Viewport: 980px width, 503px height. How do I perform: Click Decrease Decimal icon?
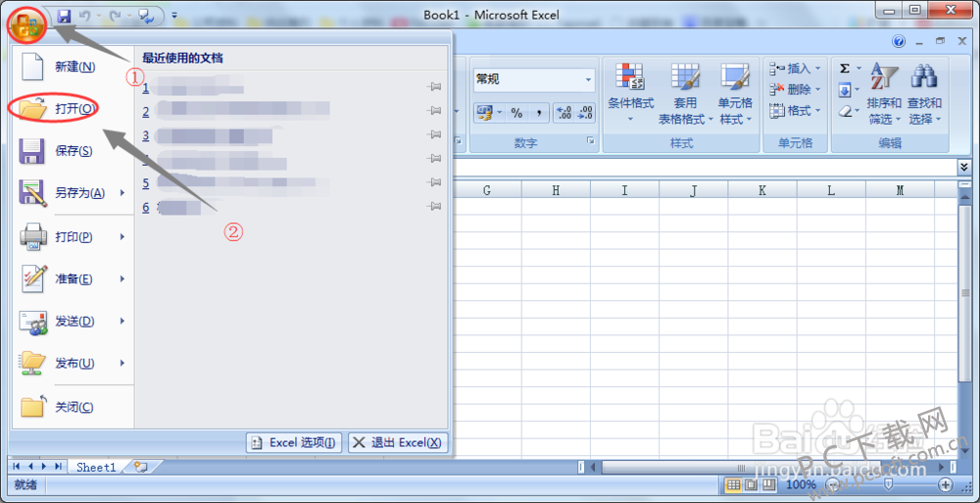click(x=585, y=113)
